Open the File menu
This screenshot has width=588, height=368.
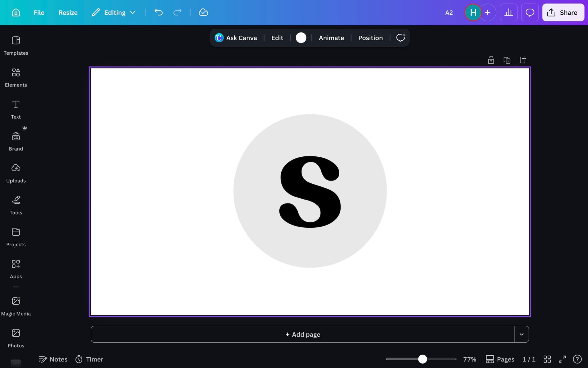click(39, 13)
